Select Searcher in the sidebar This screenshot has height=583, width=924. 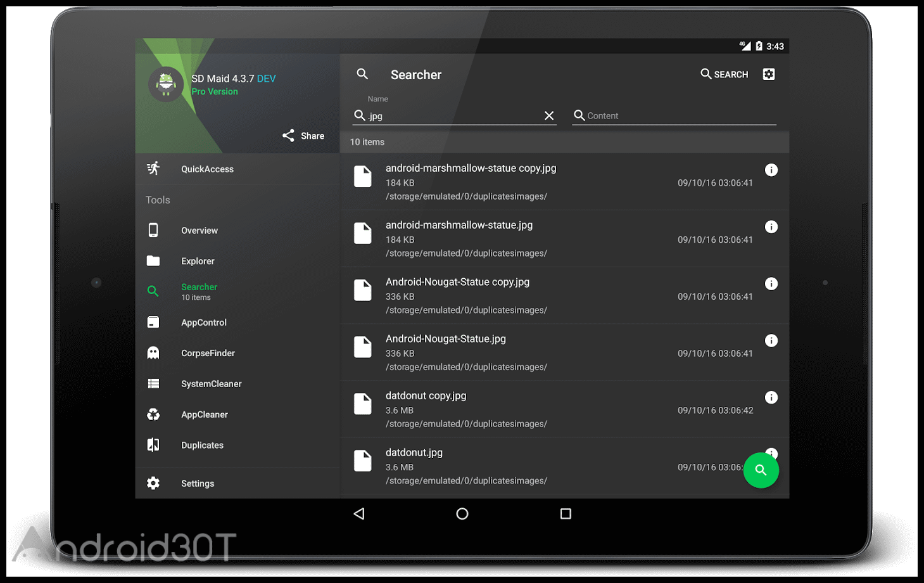pyautogui.click(x=237, y=291)
